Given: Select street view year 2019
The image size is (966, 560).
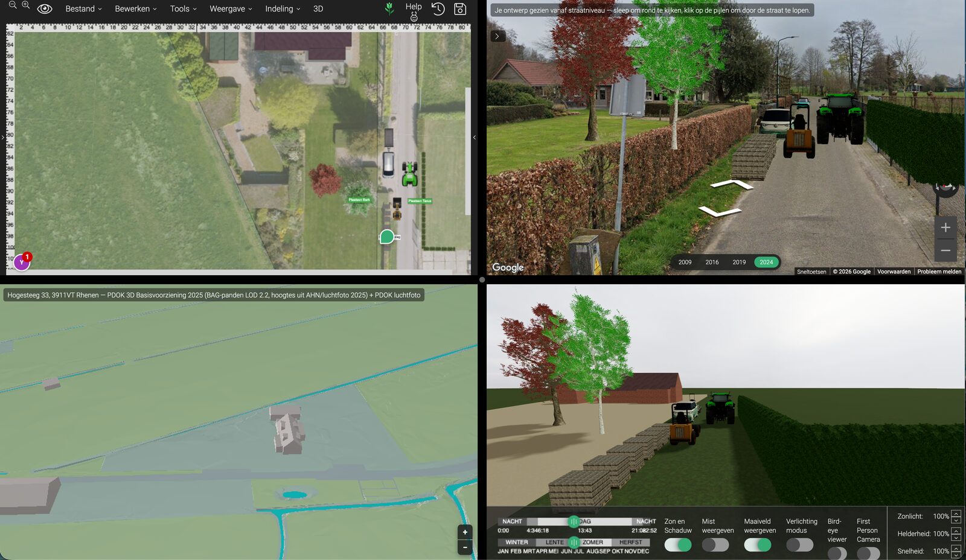Looking at the screenshot, I should pos(739,262).
